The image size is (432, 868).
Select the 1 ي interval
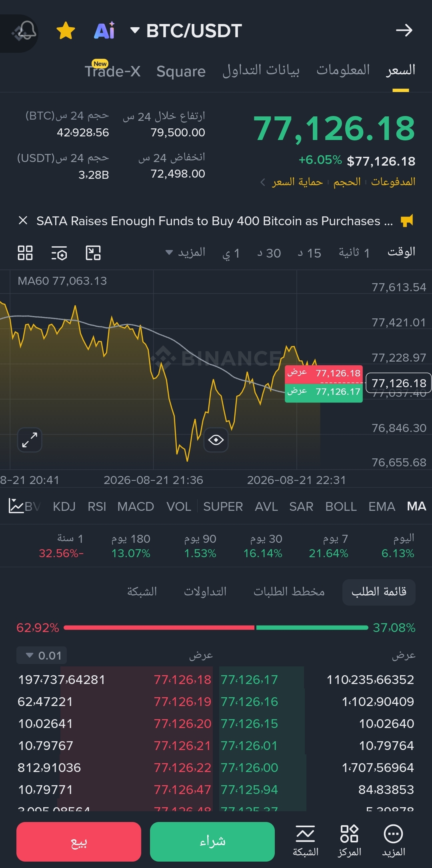(231, 254)
